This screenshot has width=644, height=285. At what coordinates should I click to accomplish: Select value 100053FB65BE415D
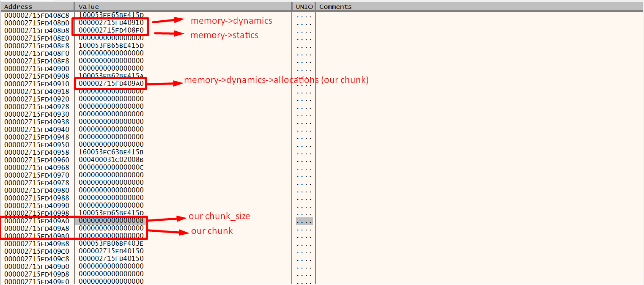(111, 46)
